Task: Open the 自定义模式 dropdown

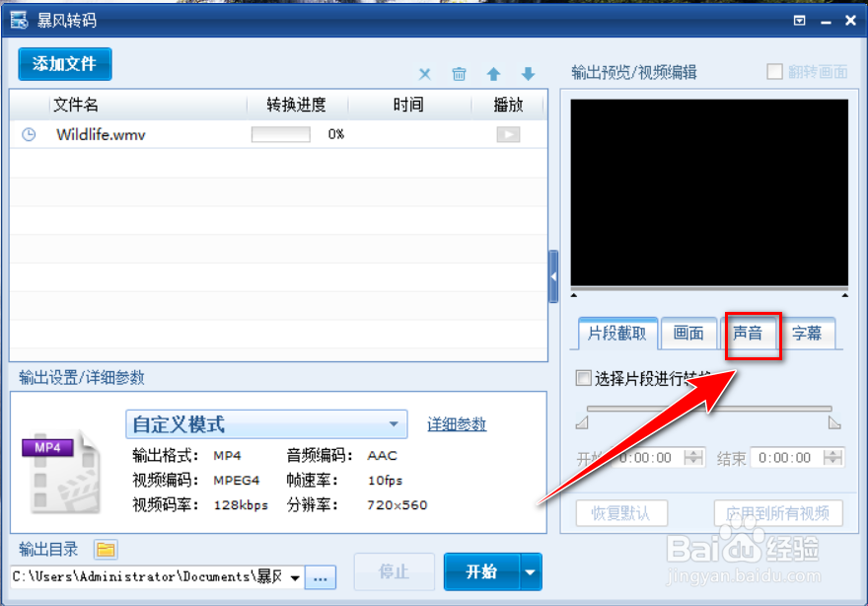Action: [267, 424]
